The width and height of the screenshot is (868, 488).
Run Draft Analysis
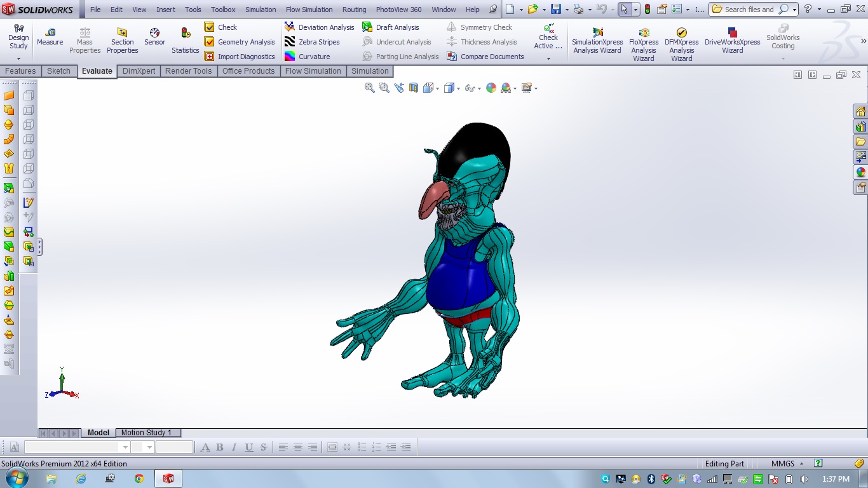click(391, 27)
